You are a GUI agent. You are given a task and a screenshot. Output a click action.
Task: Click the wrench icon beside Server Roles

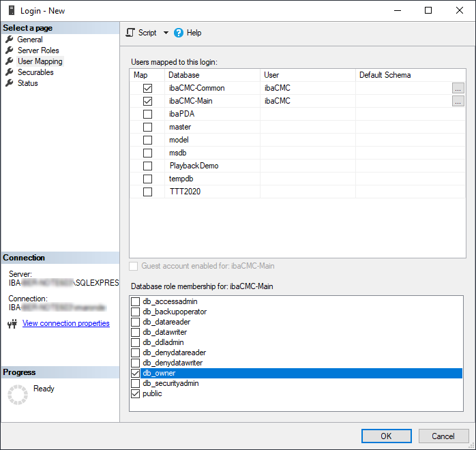[10, 50]
